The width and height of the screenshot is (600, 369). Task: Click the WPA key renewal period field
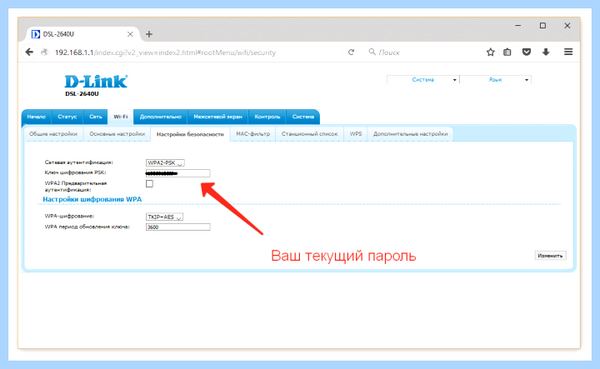(178, 227)
